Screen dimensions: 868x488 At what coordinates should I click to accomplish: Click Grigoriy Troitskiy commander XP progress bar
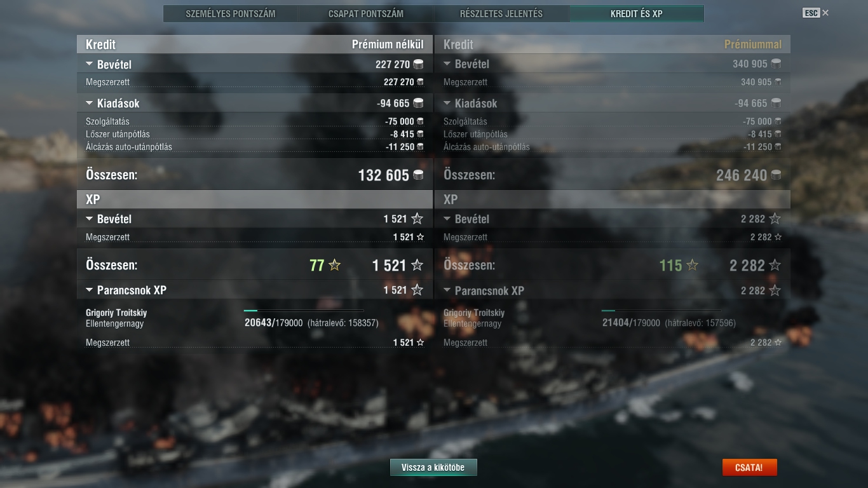tap(304, 311)
